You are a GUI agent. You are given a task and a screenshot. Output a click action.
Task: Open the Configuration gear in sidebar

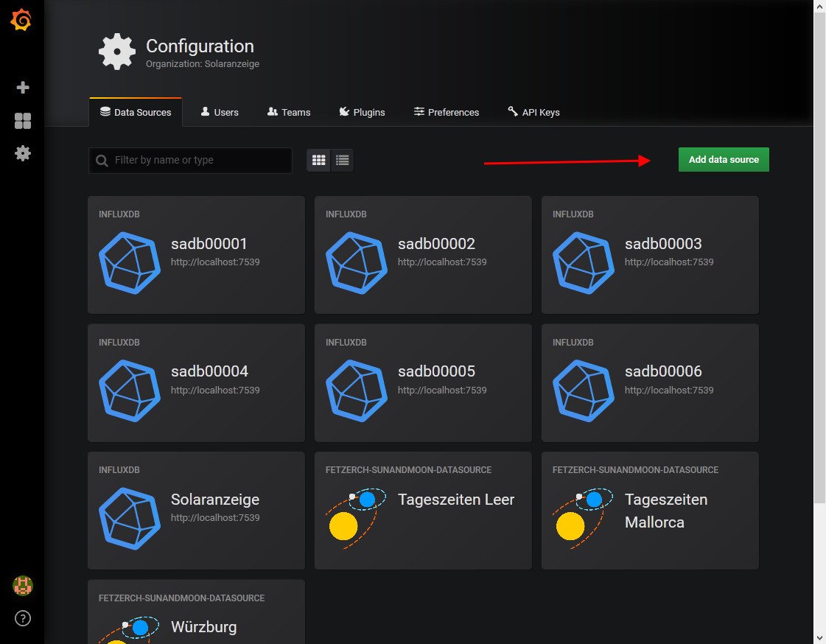tap(23, 153)
